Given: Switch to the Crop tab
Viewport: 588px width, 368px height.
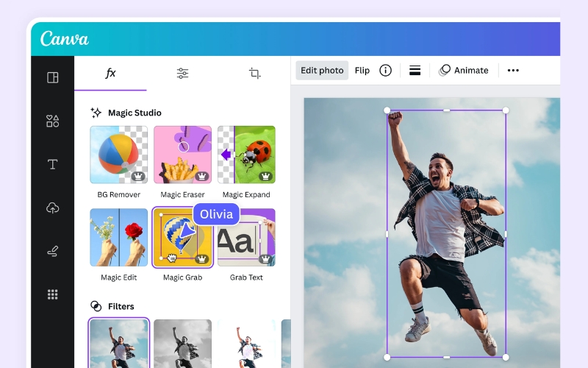Looking at the screenshot, I should 254,73.
